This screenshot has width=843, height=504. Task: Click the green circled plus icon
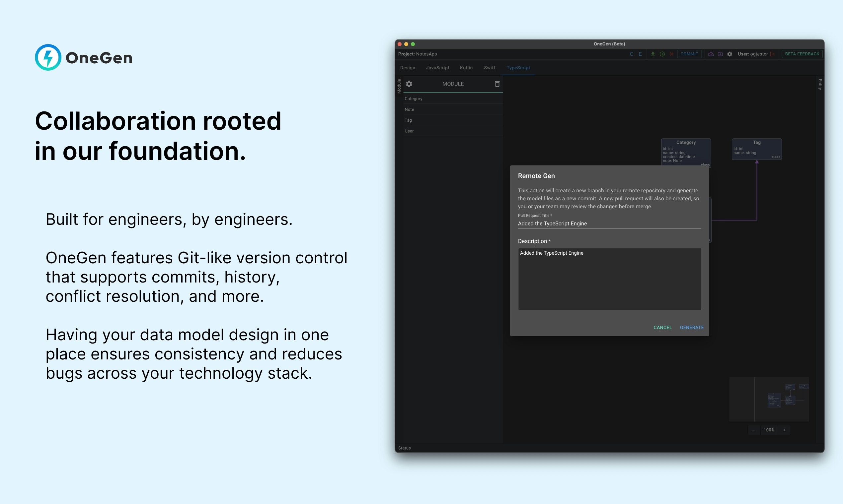coord(662,54)
